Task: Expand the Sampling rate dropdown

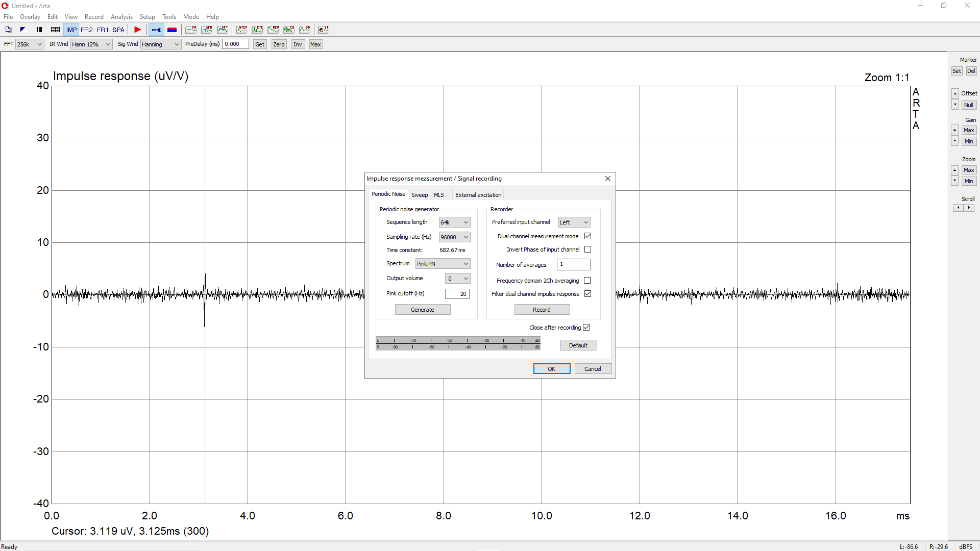Action: (x=454, y=237)
